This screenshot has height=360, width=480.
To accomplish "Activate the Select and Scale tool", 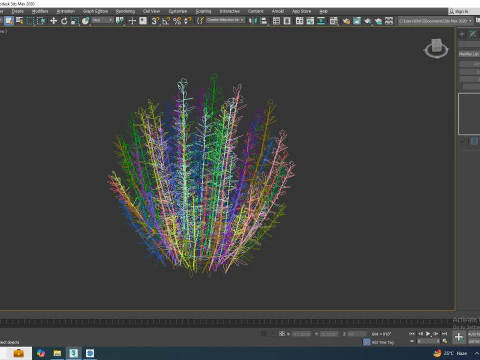I will [75, 21].
